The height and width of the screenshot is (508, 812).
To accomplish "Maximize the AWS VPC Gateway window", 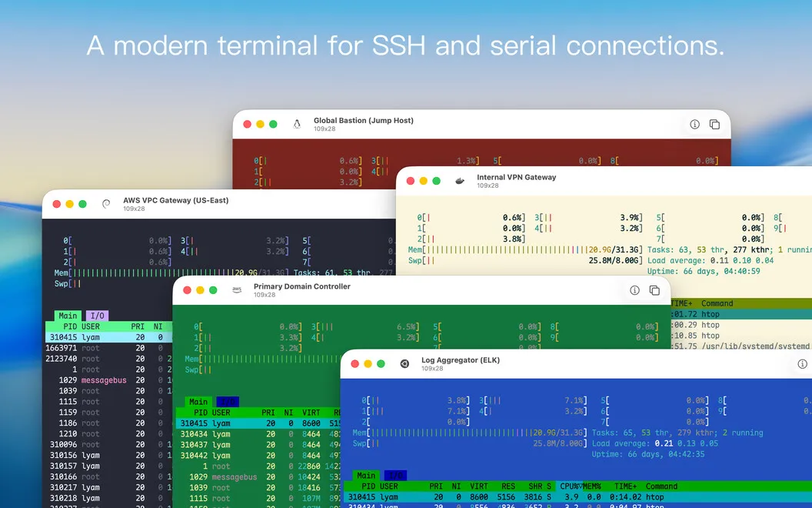I will click(x=82, y=204).
